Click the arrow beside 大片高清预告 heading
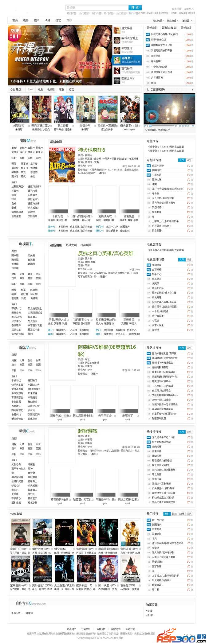 tap(193, 90)
